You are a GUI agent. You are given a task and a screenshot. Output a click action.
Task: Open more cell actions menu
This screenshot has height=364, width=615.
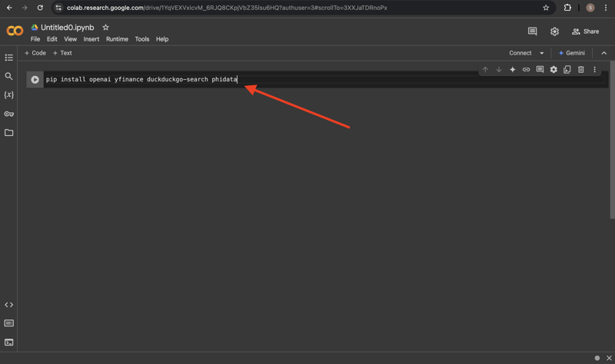click(x=594, y=70)
